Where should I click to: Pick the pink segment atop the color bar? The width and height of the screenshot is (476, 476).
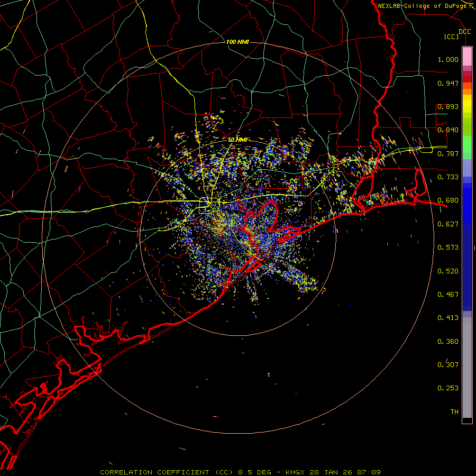(x=467, y=56)
